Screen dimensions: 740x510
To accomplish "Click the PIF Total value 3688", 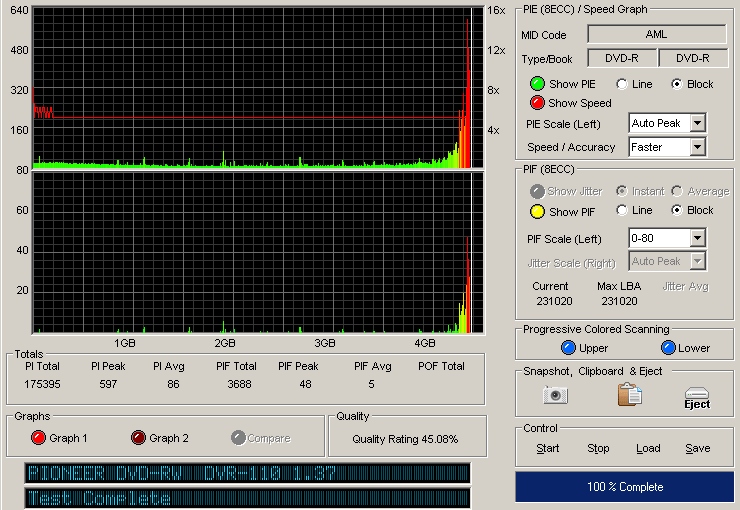I will [239, 384].
